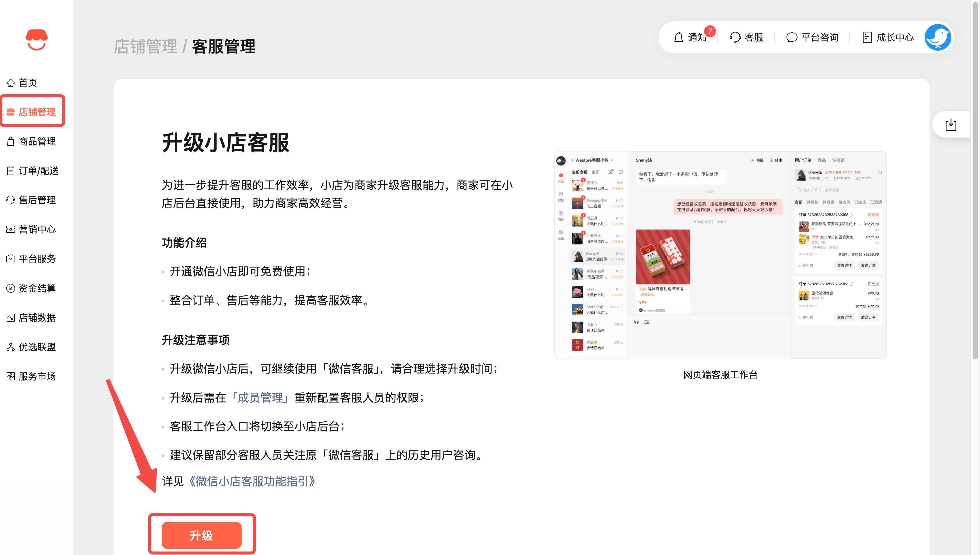Click the 平台服务 box icon

11,259
